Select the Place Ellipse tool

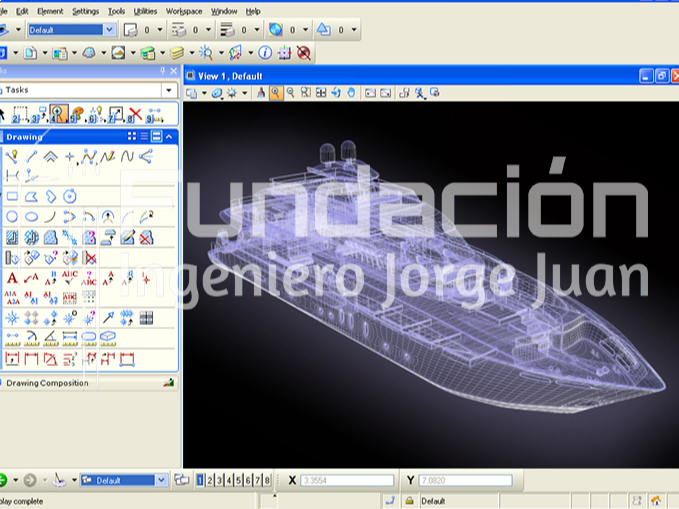click(32, 217)
